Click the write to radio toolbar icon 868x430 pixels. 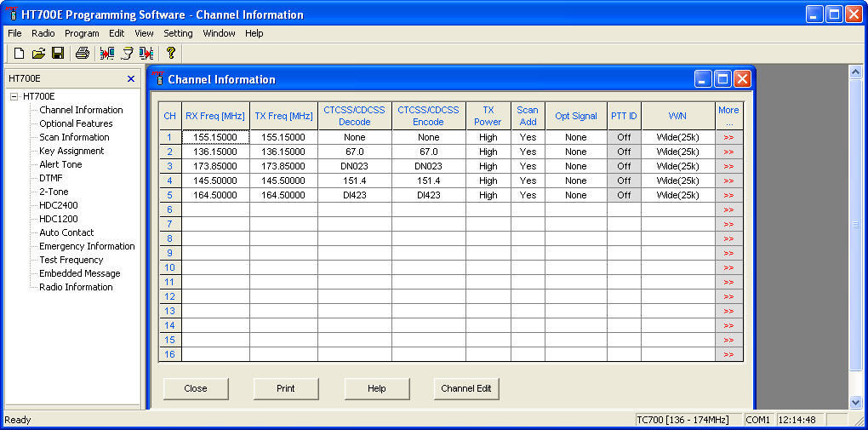pos(146,53)
